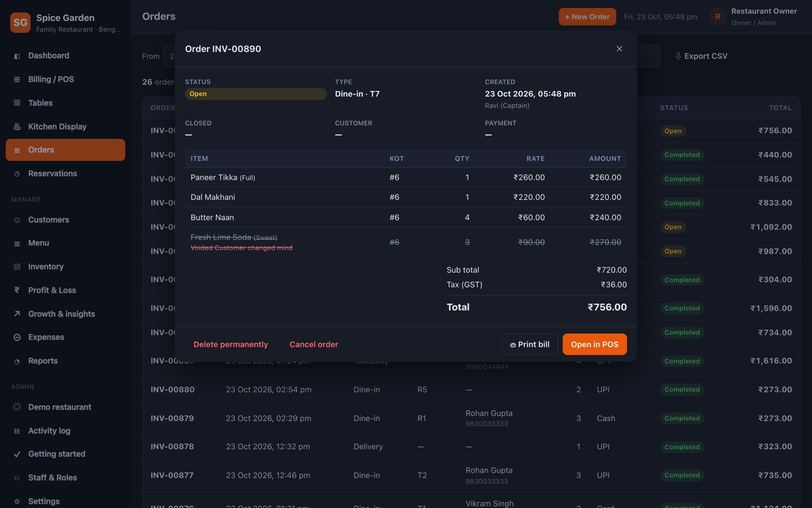This screenshot has height=508, width=812.
Task: Close the Order INV-00890 dialog
Action: [619, 49]
